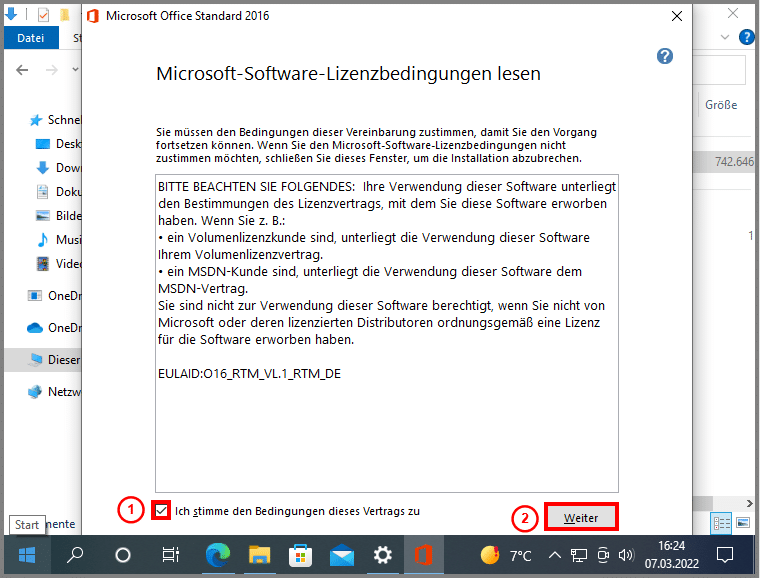This screenshot has width=760, height=578.
Task: Click the taskbar search magnifier
Action: pos(75,555)
